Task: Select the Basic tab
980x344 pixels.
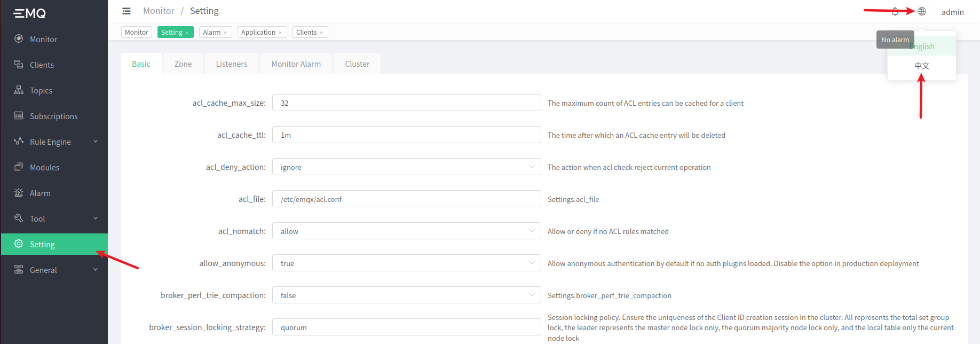Action: coord(141,64)
